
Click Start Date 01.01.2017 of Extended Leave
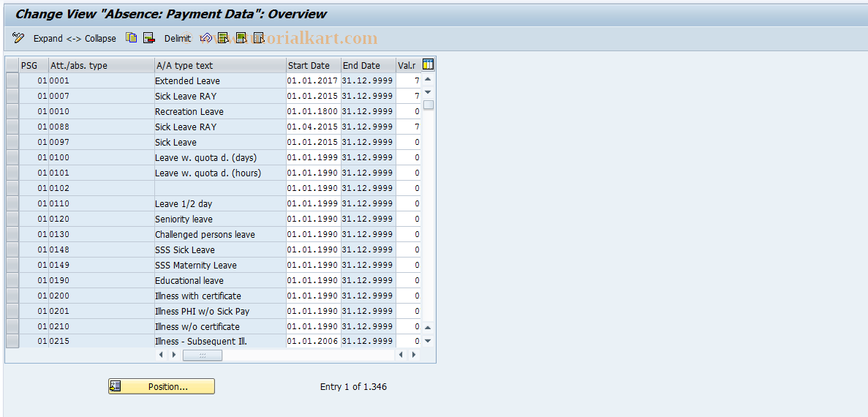click(x=313, y=81)
